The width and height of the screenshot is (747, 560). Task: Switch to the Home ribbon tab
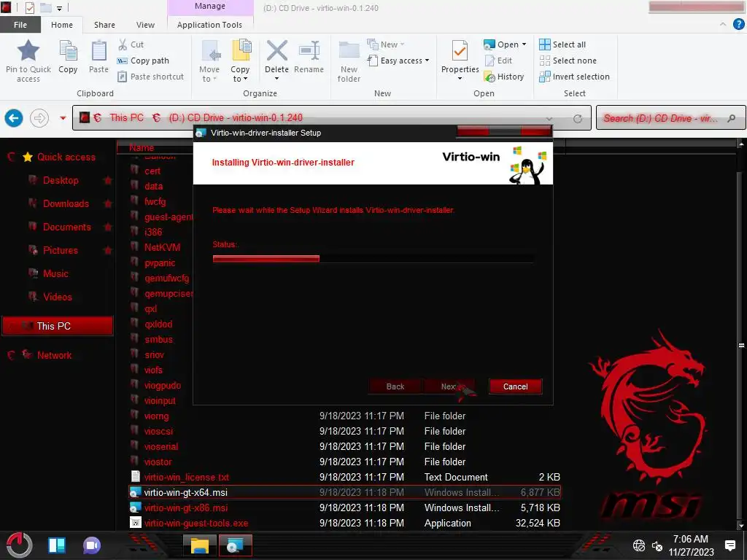[62, 25]
